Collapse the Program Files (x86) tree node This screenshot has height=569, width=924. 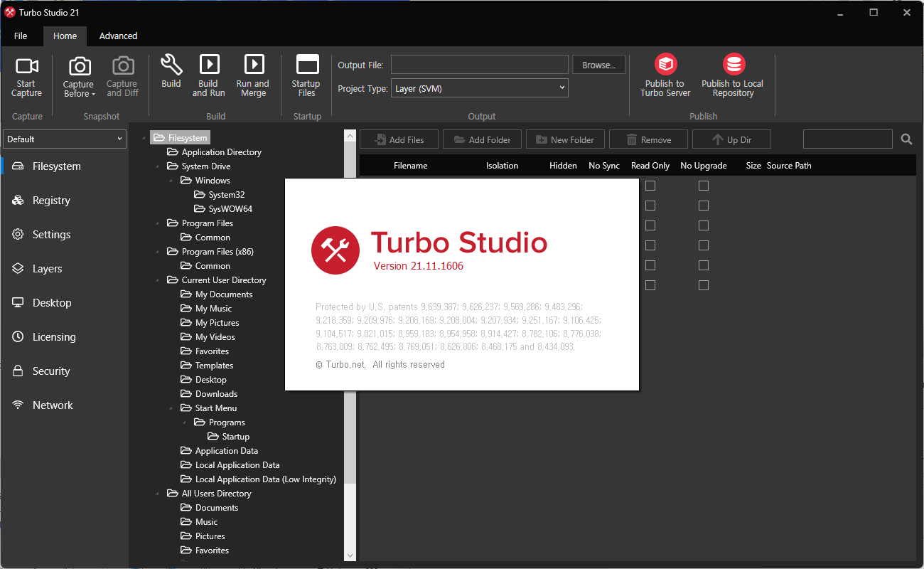coord(158,252)
